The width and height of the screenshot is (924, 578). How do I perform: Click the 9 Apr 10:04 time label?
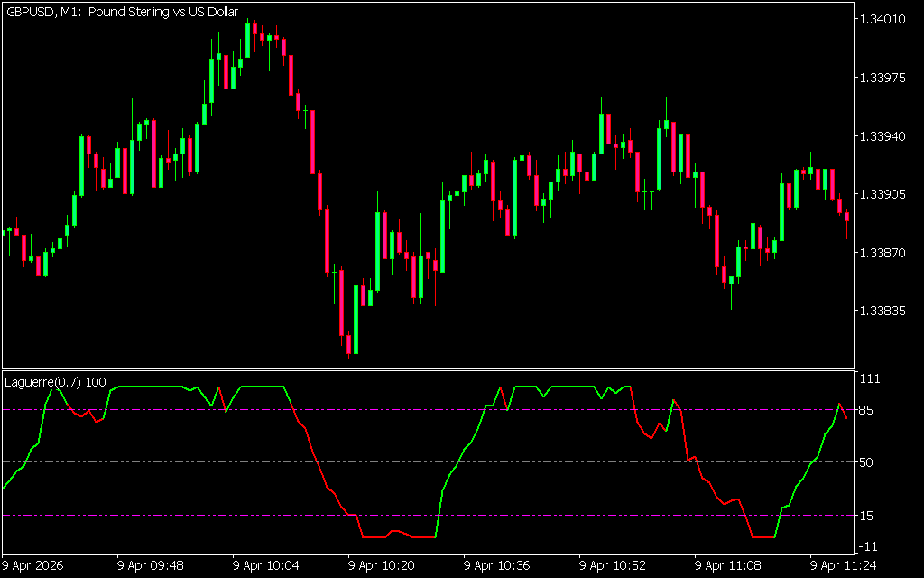[267, 566]
